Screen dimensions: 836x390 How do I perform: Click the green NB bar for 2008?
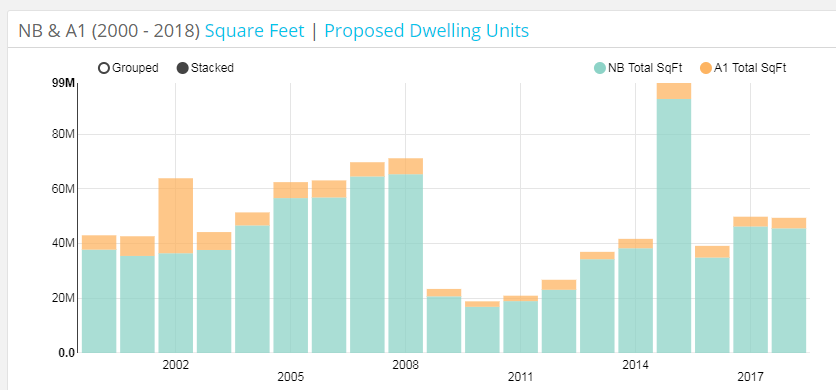(x=405, y=264)
